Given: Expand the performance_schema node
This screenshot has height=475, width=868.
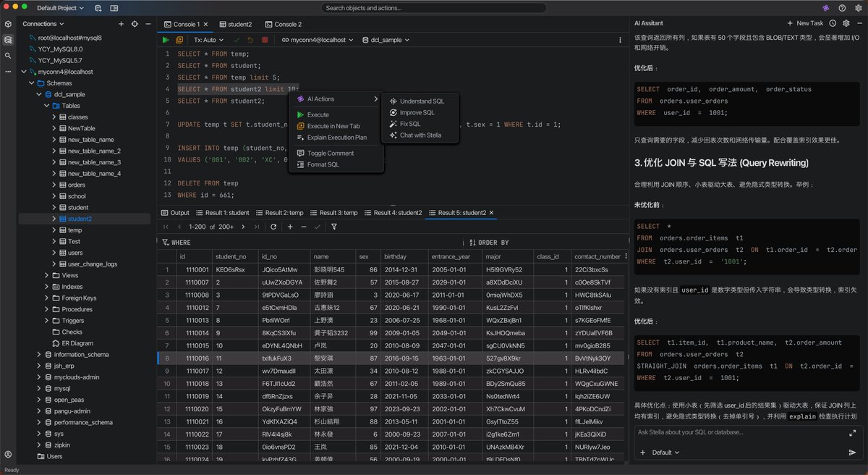Looking at the screenshot, I should [x=38, y=422].
